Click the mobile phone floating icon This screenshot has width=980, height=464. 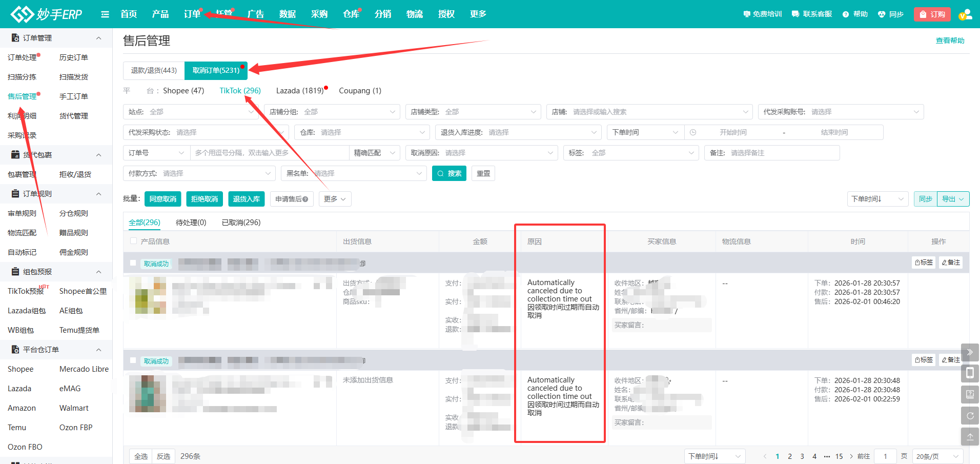[970, 373]
